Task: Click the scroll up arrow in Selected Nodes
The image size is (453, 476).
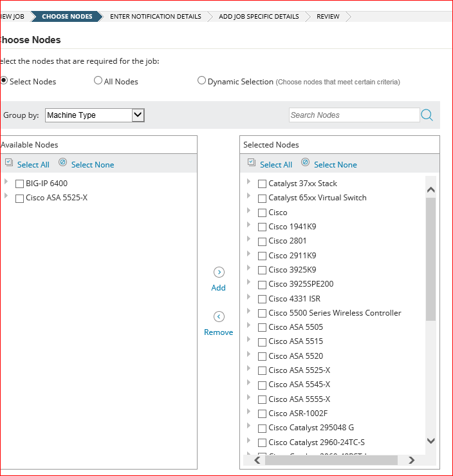Action: tap(431, 190)
